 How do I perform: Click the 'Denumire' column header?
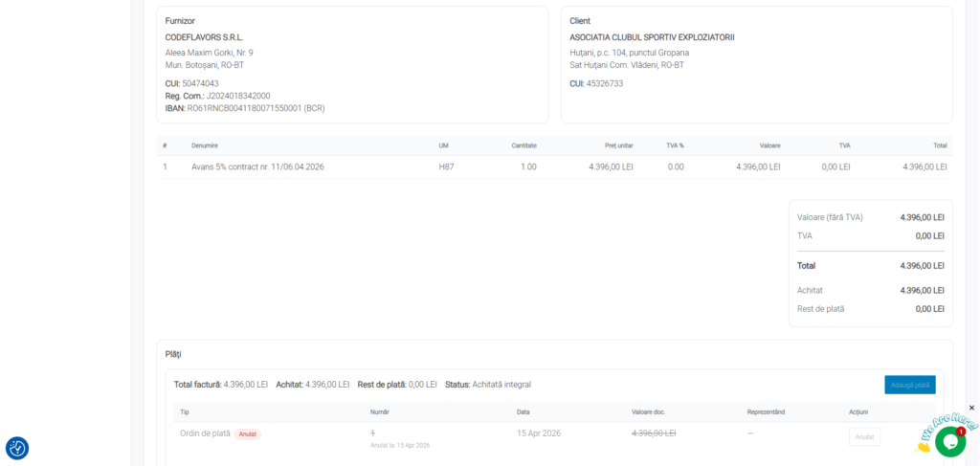pyautogui.click(x=205, y=145)
